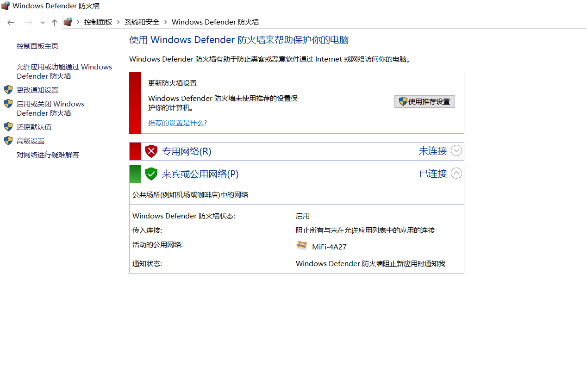Viewport: 587px width, 392px height.
Task: Open 还原默认值 link
Action: pyautogui.click(x=34, y=127)
